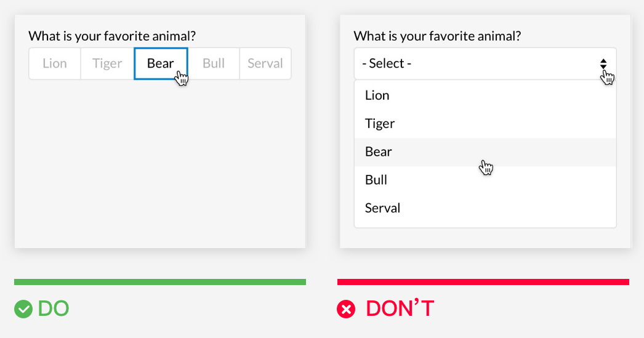Screen dimensions: 644x338
Task: Click the green checkmark circle icon
Action: 23,309
